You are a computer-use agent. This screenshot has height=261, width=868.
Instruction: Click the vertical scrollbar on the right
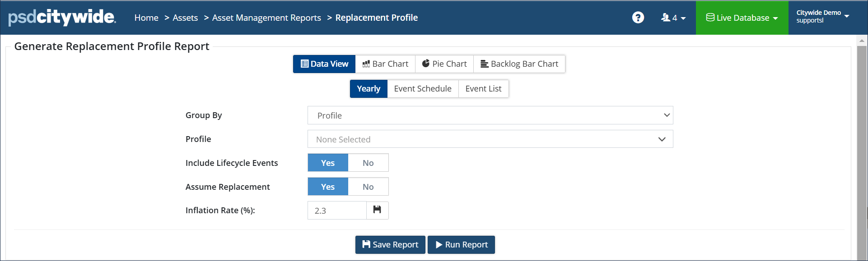point(862,149)
